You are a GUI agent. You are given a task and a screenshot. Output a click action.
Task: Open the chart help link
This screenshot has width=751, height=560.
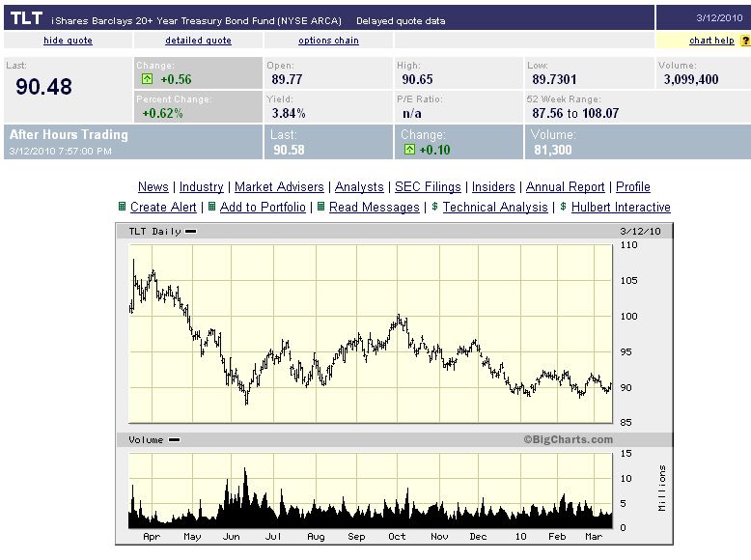711,41
